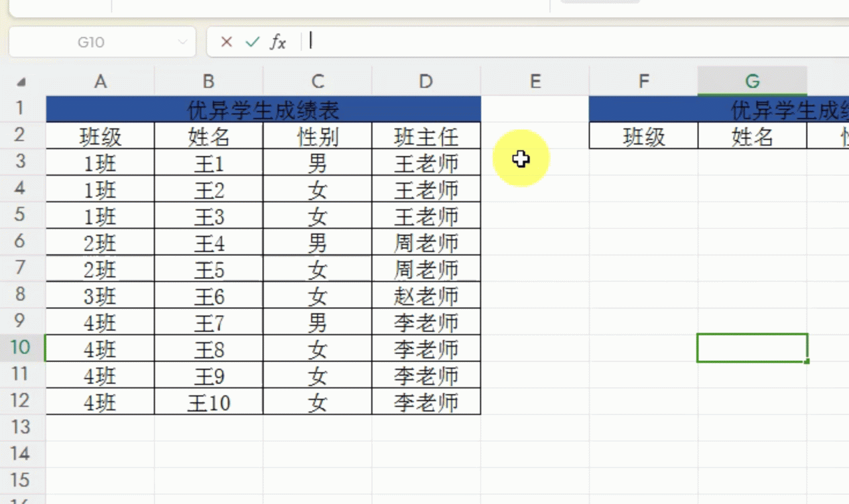
Task: Click the Name Box showing G10
Action: click(x=102, y=42)
